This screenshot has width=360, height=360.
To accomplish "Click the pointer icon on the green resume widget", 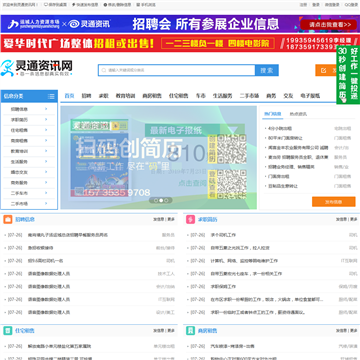I will tap(344, 98).
